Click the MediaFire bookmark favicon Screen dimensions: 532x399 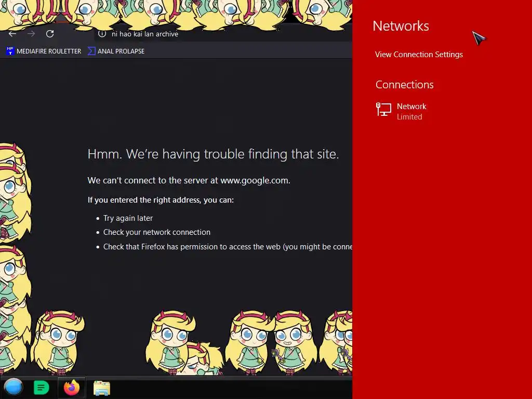point(10,51)
